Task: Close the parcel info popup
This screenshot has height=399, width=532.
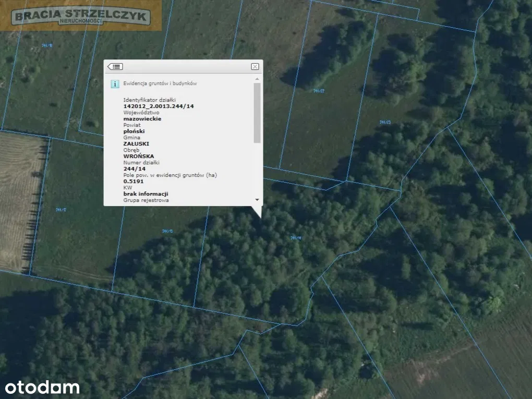Action: tap(255, 66)
